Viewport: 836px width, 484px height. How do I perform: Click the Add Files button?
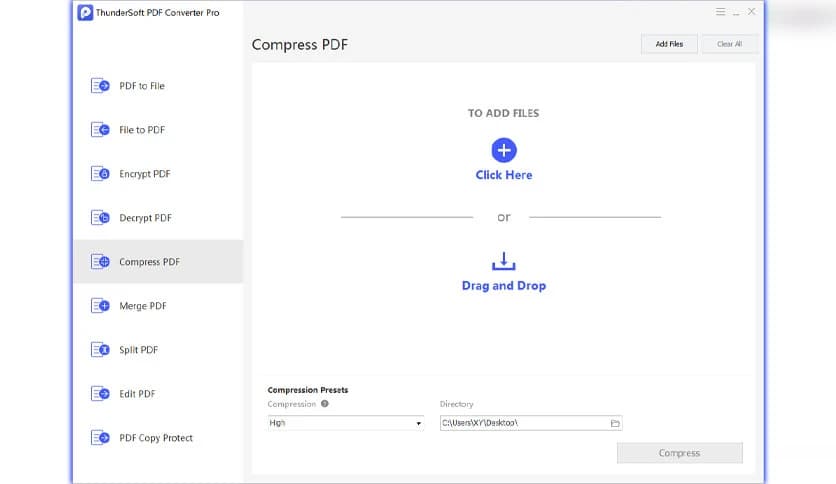pos(669,44)
